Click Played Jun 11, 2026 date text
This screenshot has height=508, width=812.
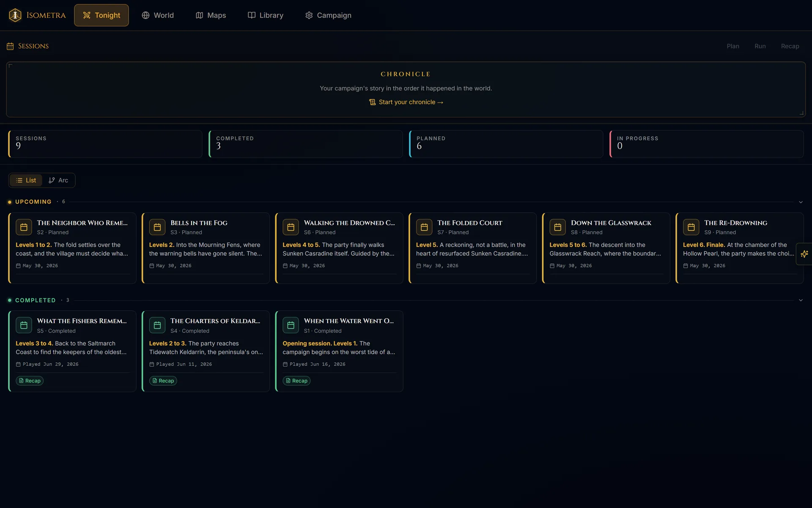[x=184, y=364]
